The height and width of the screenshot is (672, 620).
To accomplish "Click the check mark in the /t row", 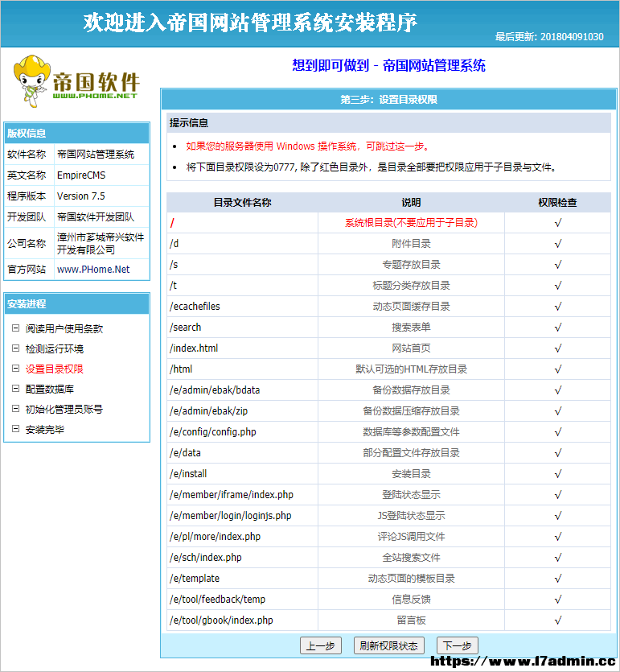I will click(557, 286).
